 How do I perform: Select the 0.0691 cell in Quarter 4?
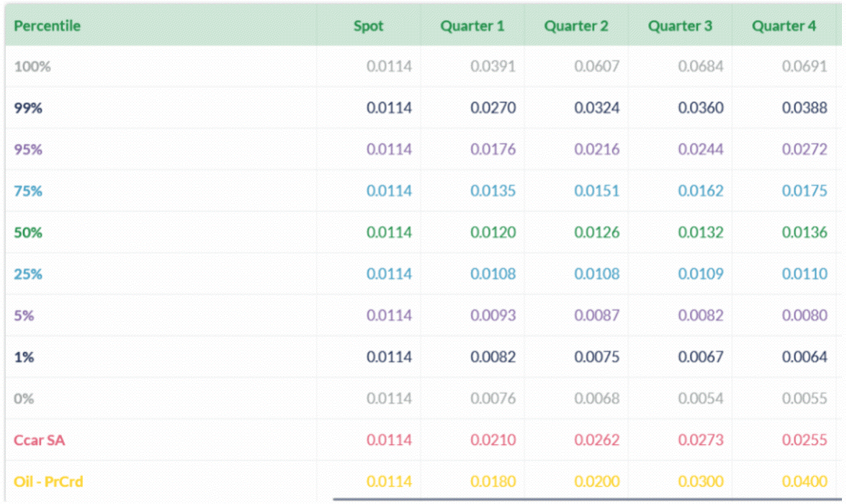805,67
